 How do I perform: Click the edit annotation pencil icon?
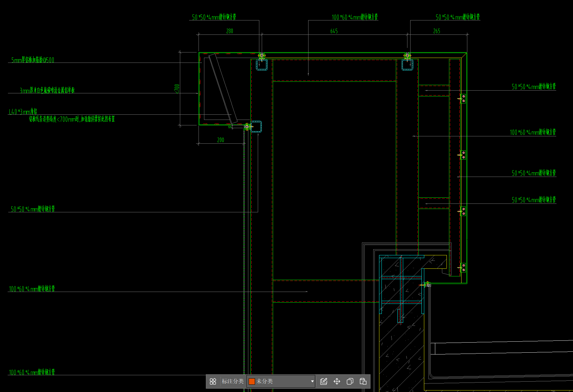tap(324, 381)
